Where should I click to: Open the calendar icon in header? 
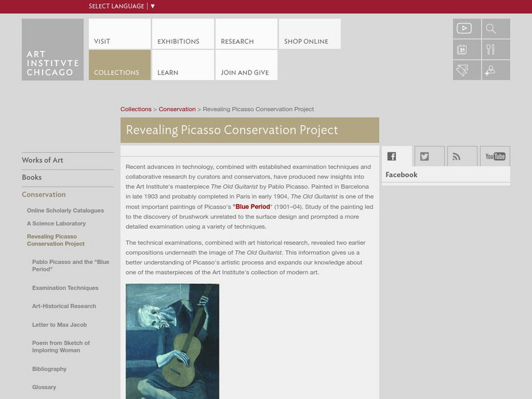(467, 49)
